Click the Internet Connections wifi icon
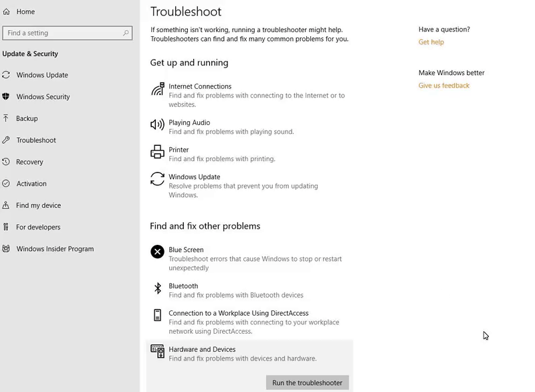535x392 pixels. tap(158, 89)
